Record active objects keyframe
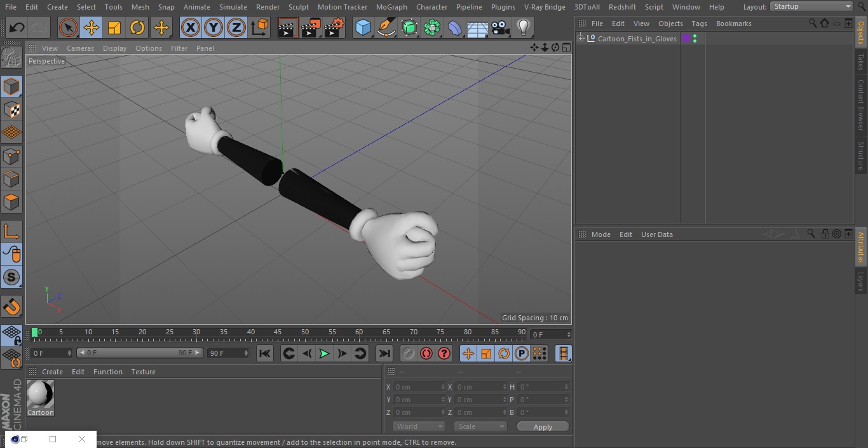 tap(409, 353)
